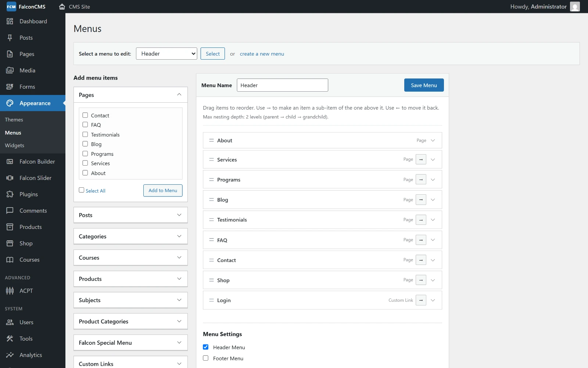Click the Courses book icon

[x=10, y=260]
